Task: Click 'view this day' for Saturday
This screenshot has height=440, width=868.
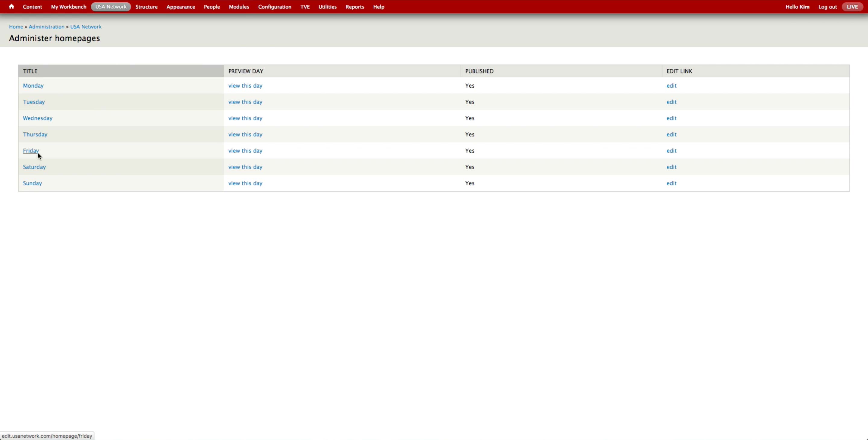Action: coord(245,167)
